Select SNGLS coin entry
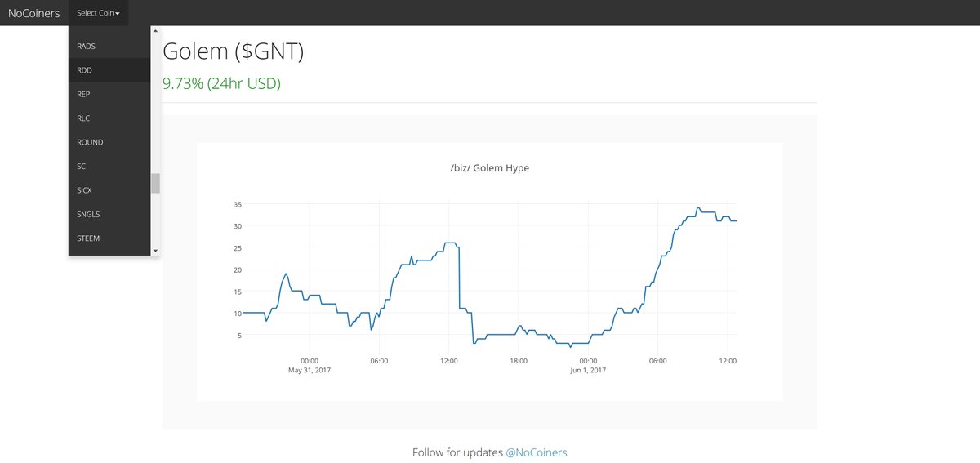 [109, 214]
